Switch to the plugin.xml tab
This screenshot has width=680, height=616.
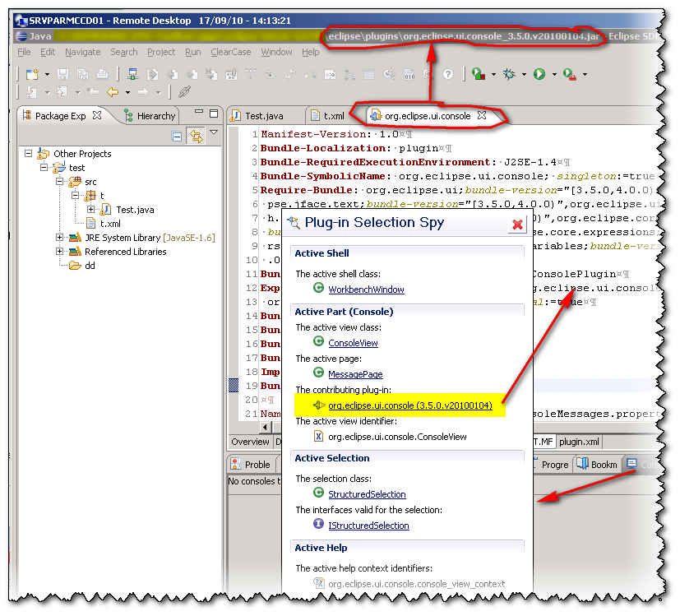click(x=578, y=441)
